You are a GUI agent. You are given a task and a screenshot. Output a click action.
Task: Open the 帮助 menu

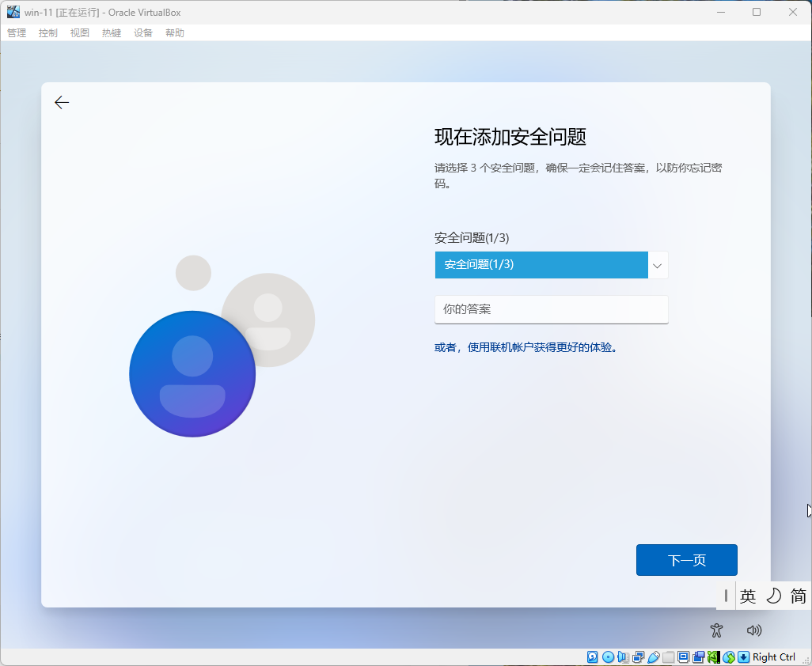pos(175,32)
